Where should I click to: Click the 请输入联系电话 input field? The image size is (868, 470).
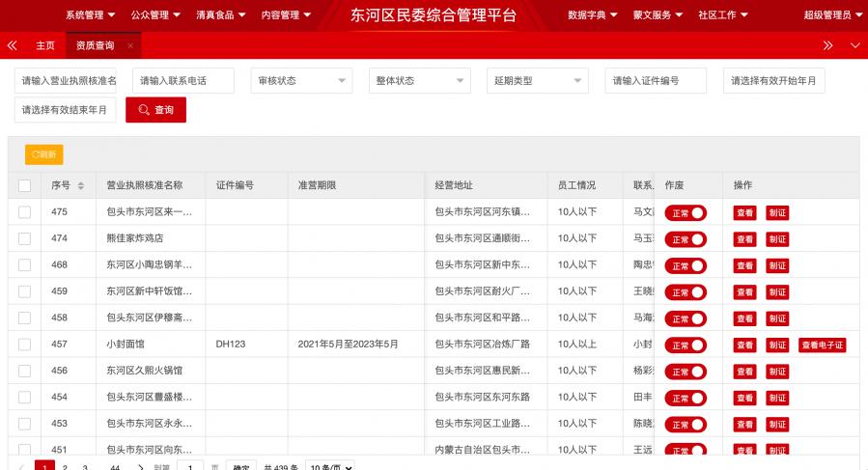(183, 81)
